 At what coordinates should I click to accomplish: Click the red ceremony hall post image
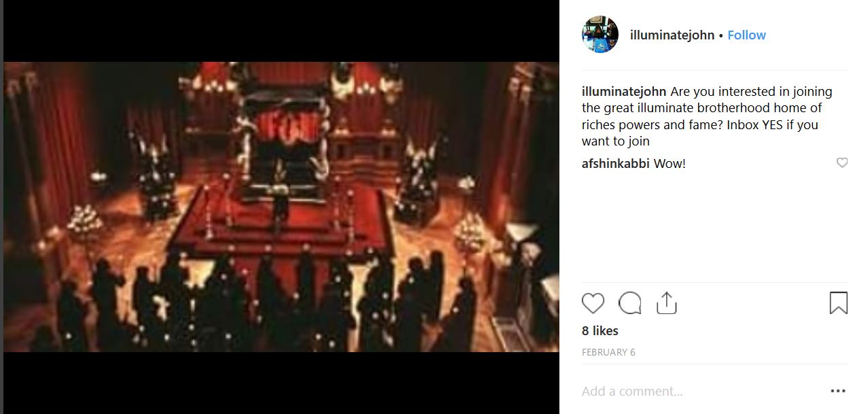click(x=281, y=207)
